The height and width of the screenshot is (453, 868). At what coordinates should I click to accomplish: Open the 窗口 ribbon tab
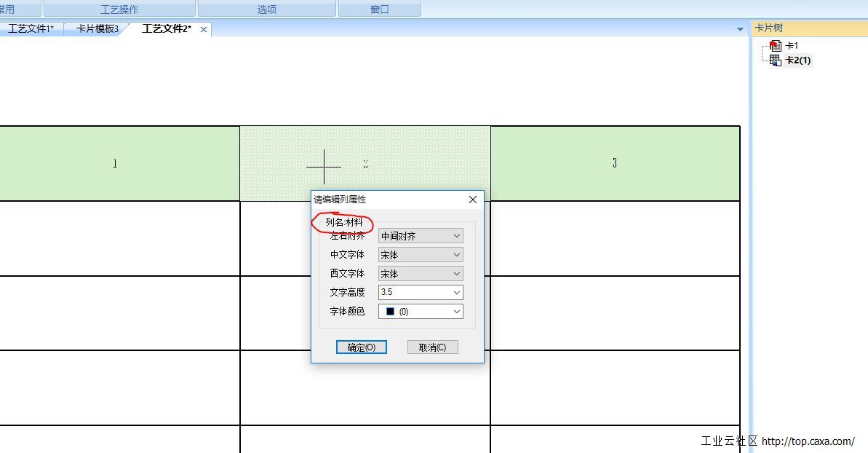[x=380, y=9]
